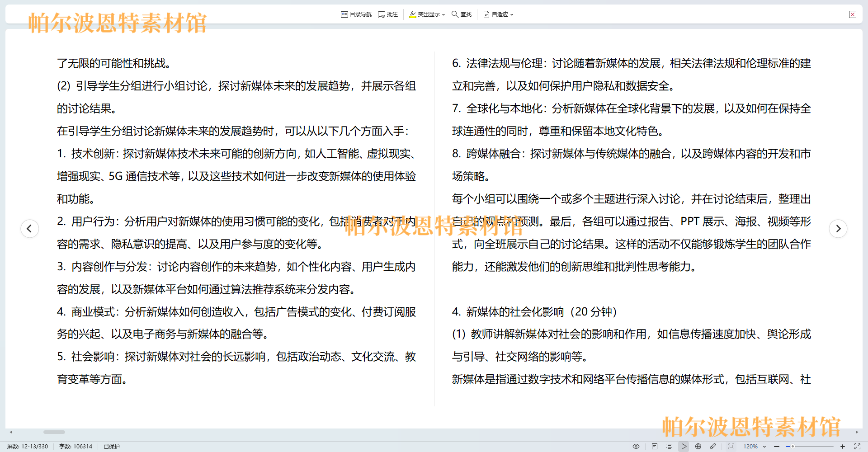Screen dimensions: 868x452
Task: Click heading 4. 新媒体的社会化影响（20 分钟）
Action: coord(535,311)
